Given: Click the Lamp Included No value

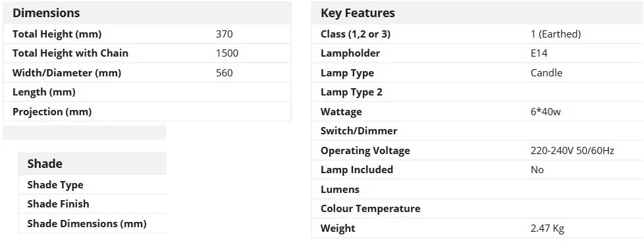Looking at the screenshot, I should click(x=537, y=170).
